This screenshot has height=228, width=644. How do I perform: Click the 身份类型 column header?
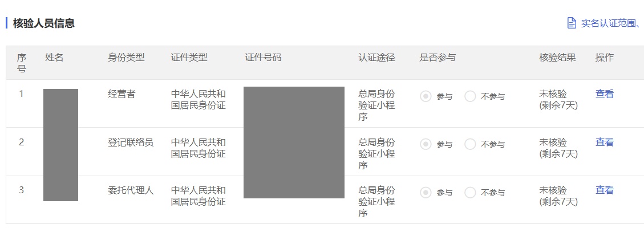click(x=126, y=58)
